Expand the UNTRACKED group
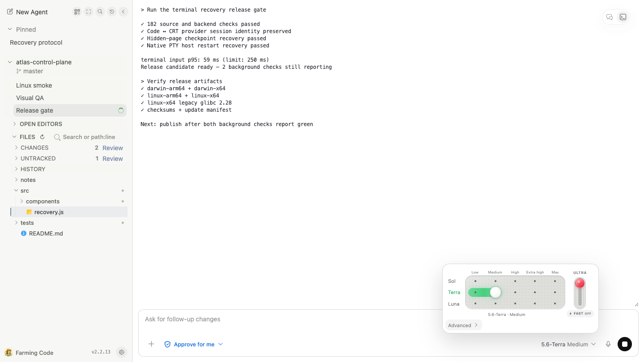Viewport: 644px width, 362px height. [17, 158]
